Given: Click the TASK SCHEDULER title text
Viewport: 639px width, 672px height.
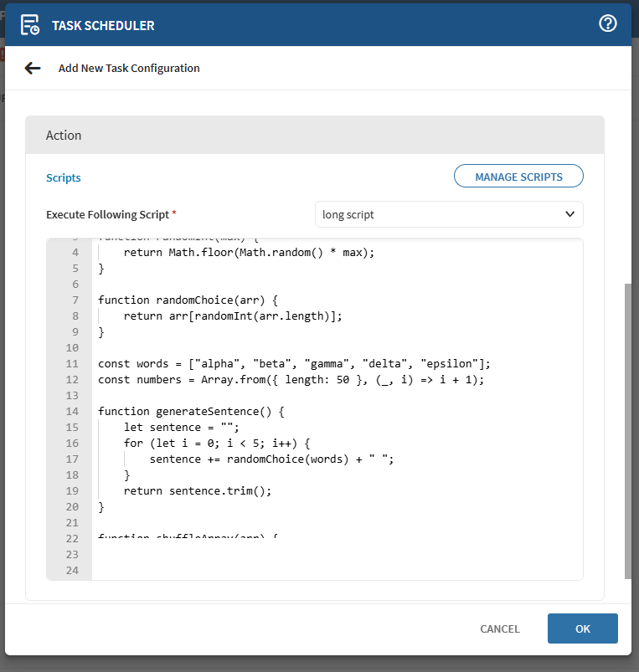Looking at the screenshot, I should pyautogui.click(x=103, y=26).
